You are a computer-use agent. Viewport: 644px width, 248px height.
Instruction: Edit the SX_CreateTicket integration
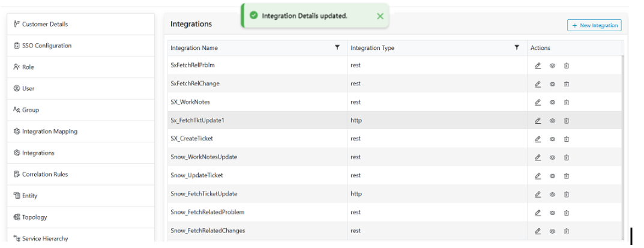[x=538, y=139]
